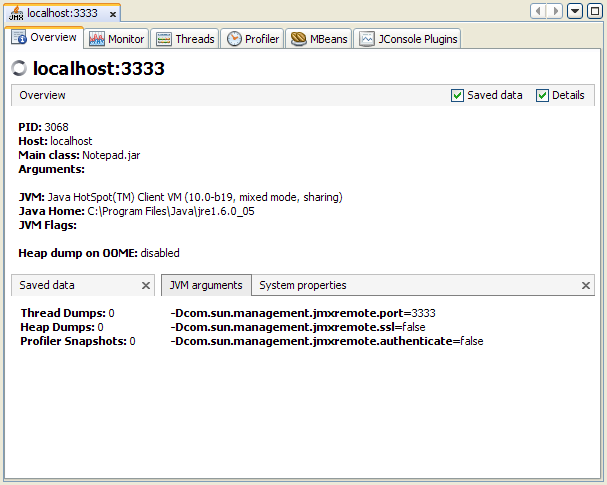The width and height of the screenshot is (607, 485).
Task: Click the Overview tab icon
Action: click(x=19, y=38)
